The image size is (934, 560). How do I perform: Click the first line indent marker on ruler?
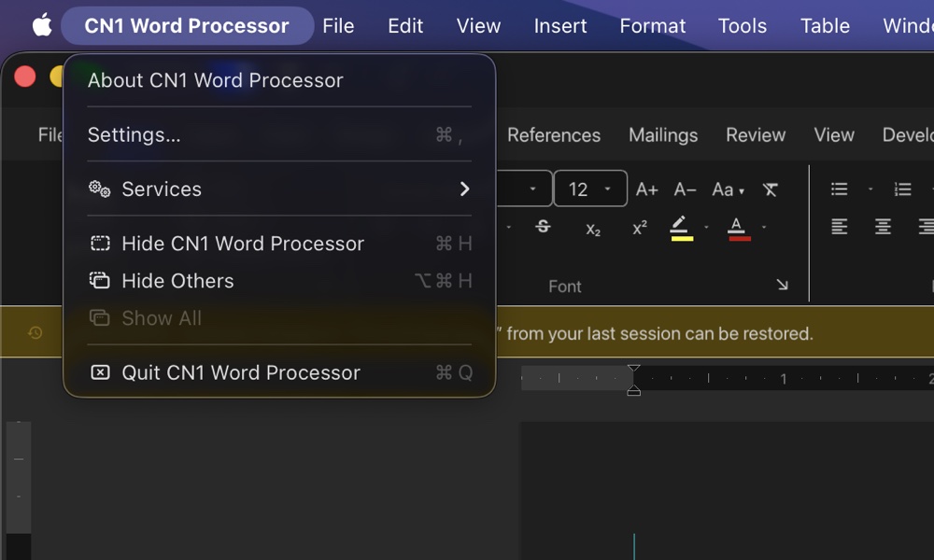(634, 369)
